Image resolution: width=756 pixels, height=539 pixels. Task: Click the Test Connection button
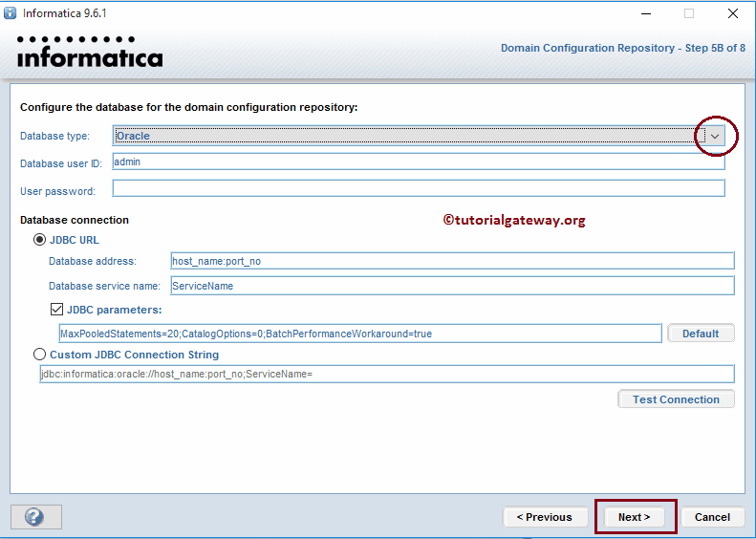[x=676, y=399]
